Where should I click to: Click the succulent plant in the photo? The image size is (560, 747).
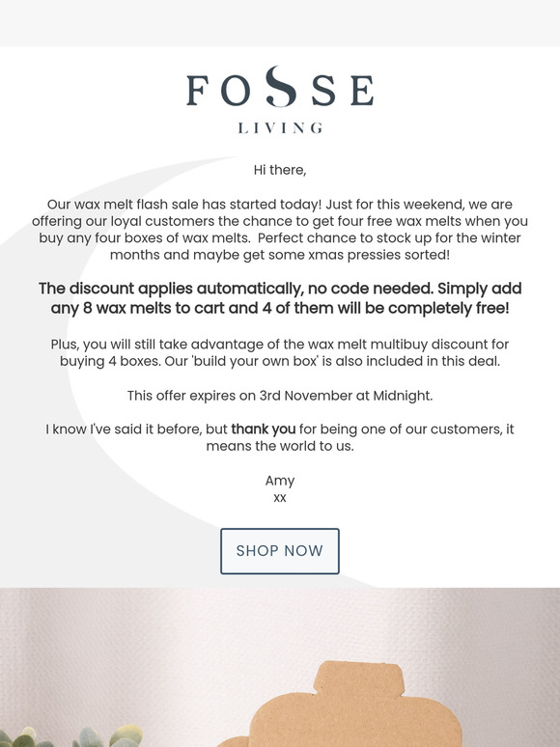click(x=71, y=736)
